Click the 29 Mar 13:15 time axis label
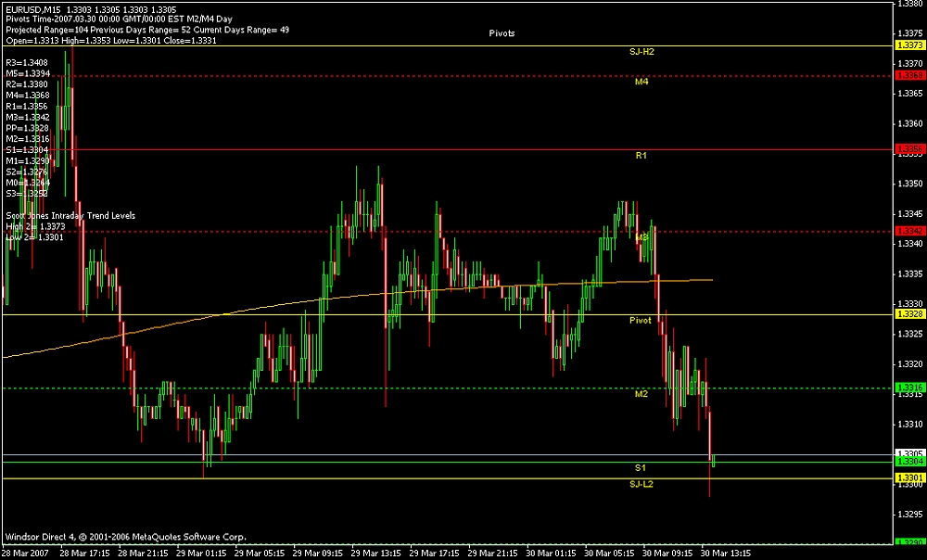 coord(375,554)
